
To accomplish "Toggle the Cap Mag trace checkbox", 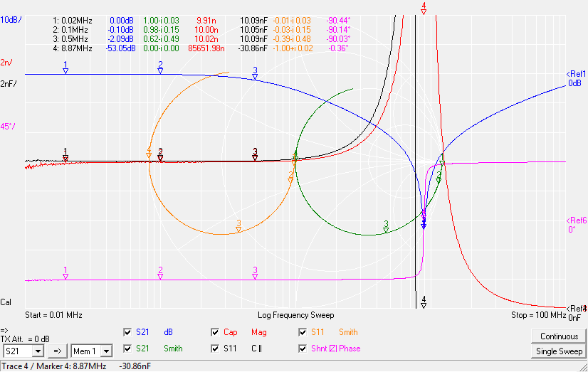I will 215,332.
